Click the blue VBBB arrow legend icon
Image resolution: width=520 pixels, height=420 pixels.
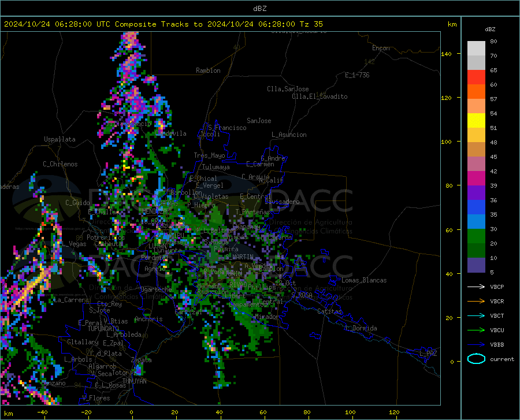pos(476,344)
